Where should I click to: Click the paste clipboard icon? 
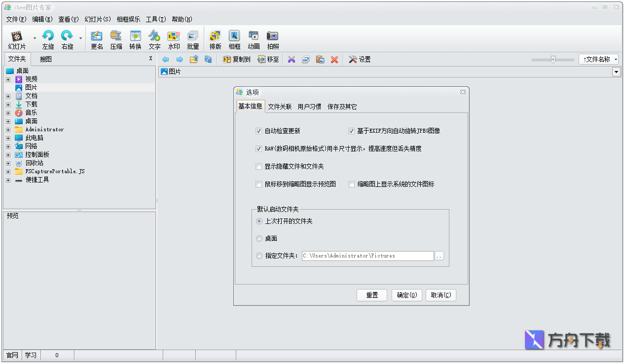click(x=320, y=59)
